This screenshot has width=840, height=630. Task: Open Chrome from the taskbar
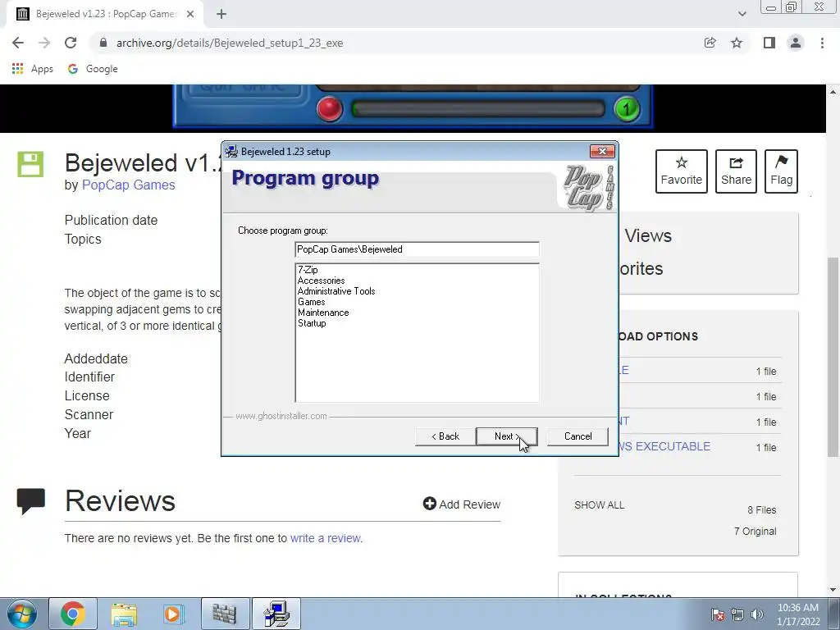coord(73,614)
